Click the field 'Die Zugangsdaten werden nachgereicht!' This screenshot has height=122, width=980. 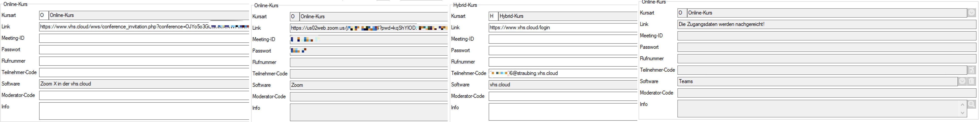tap(827, 24)
